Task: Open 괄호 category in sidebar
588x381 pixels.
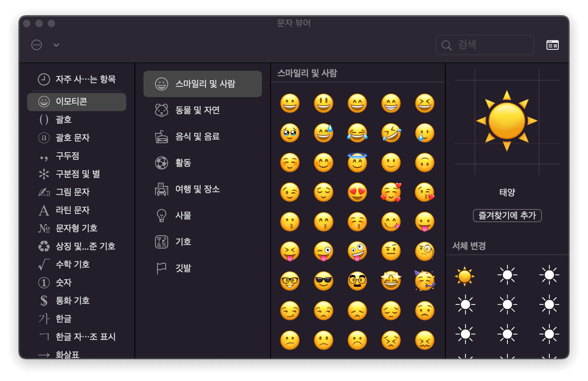Action: click(x=76, y=120)
